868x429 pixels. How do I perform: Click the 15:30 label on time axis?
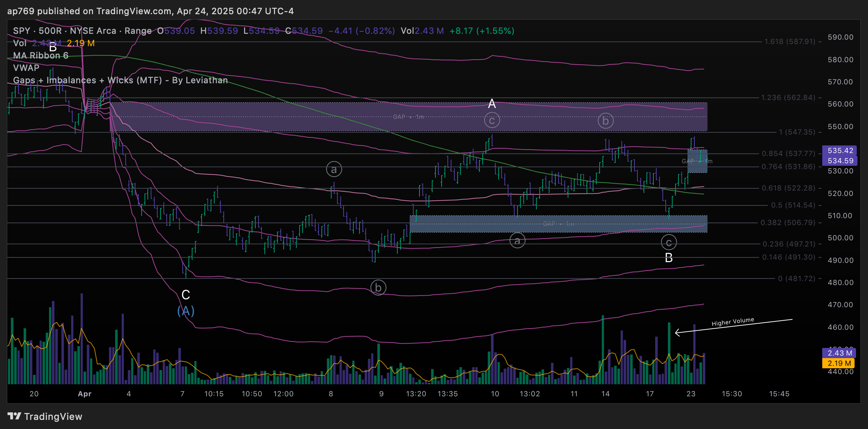(732, 394)
